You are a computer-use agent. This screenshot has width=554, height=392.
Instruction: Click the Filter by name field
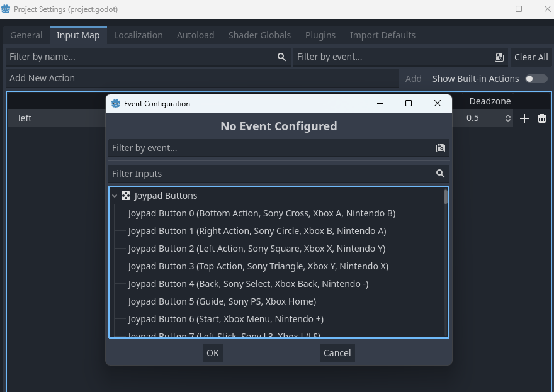coord(148,57)
